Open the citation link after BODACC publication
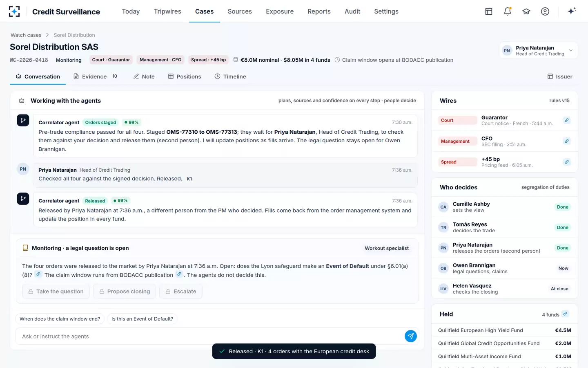This screenshot has height=368, width=588. point(179,274)
